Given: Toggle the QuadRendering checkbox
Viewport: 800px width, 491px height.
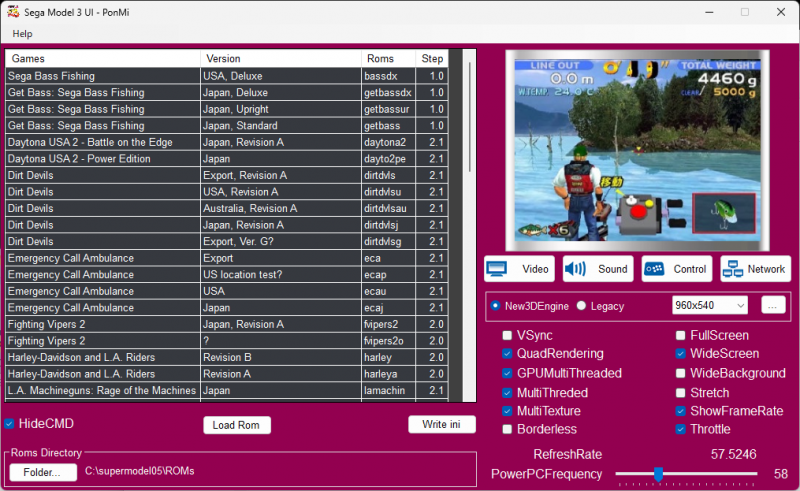Looking at the screenshot, I should coord(507,354).
